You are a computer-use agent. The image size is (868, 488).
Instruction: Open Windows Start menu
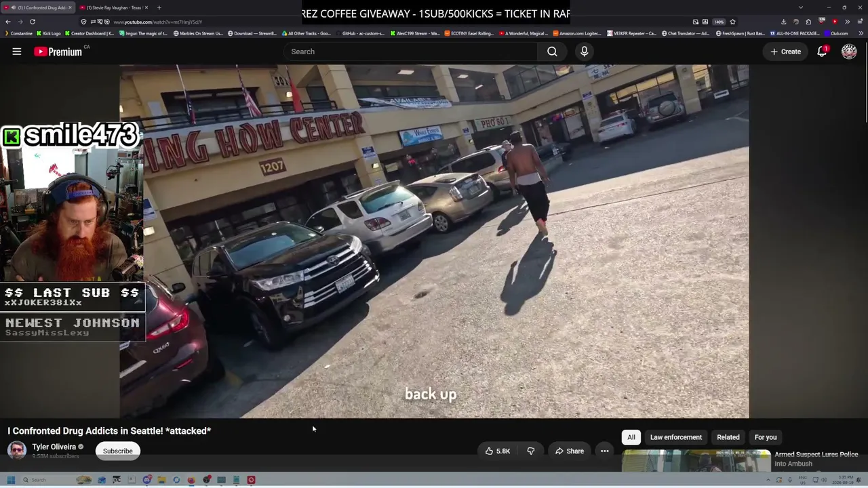(x=11, y=480)
